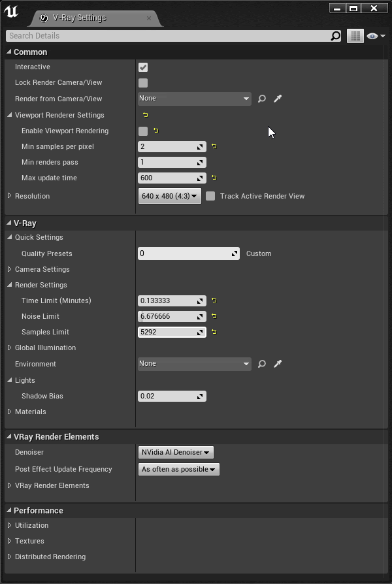Open the 640 x 480 resolution dropdown

[x=170, y=196]
